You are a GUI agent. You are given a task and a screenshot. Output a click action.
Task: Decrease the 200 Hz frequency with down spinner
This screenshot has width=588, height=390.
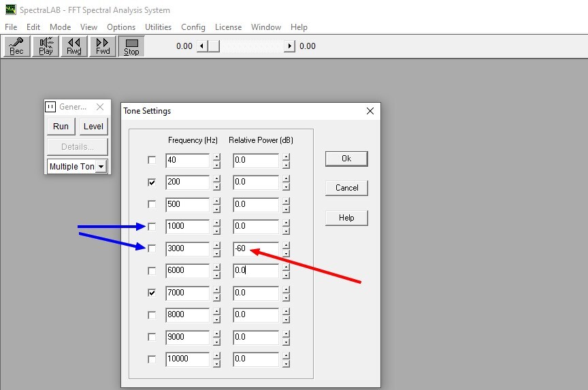(x=216, y=186)
